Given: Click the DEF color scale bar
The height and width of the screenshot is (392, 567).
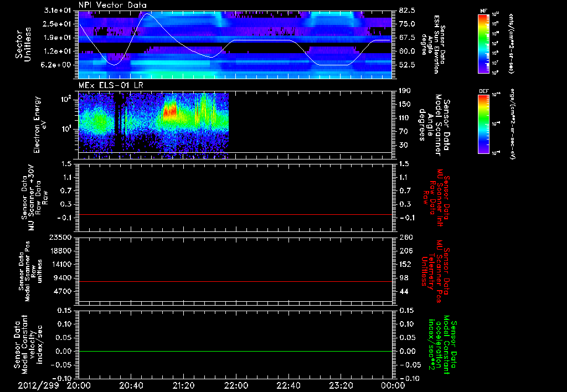Looking at the screenshot, I should pyautogui.click(x=483, y=123).
